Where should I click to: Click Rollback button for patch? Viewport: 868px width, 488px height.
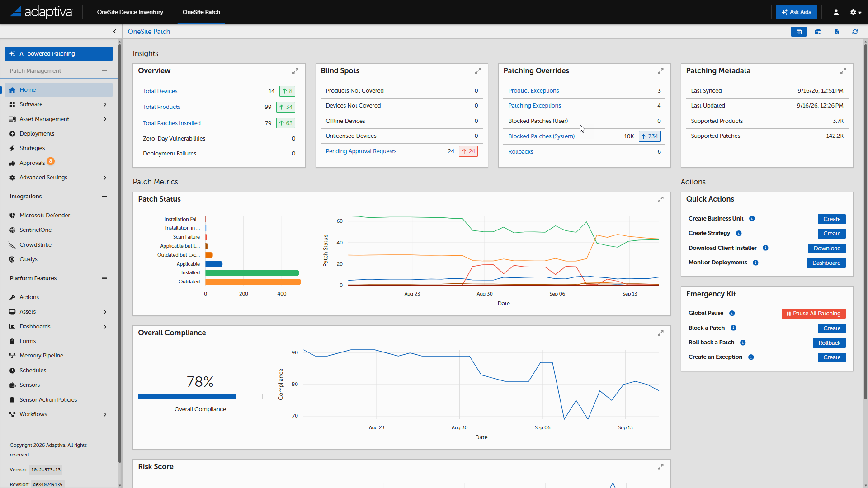829,343
